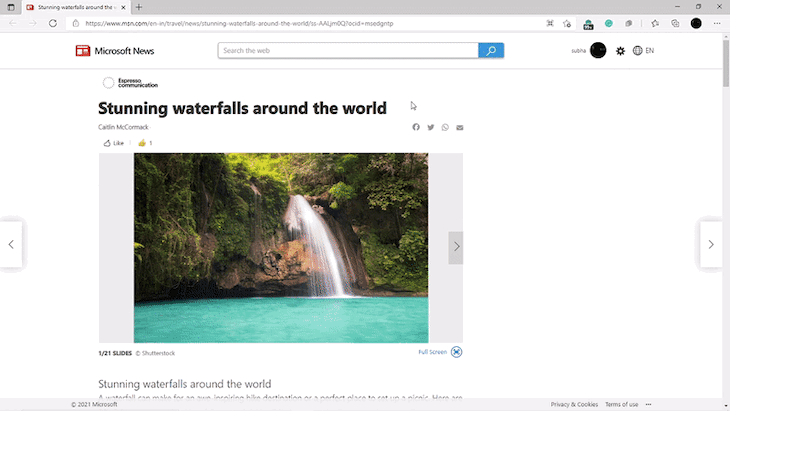Viewport: 800px width, 450px height.
Task: View site info via the lock icon
Action: click(x=76, y=23)
